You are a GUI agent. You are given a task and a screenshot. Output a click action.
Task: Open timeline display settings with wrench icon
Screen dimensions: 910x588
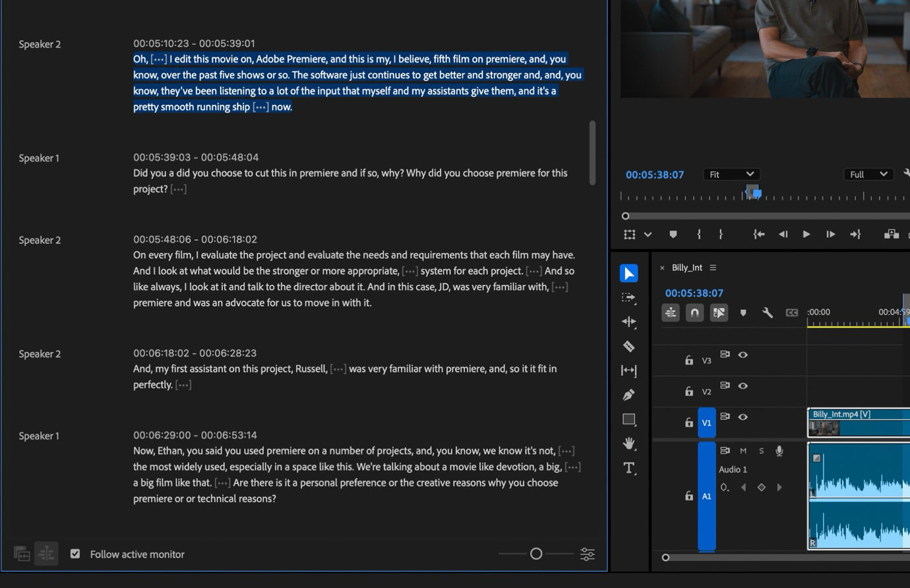click(768, 312)
